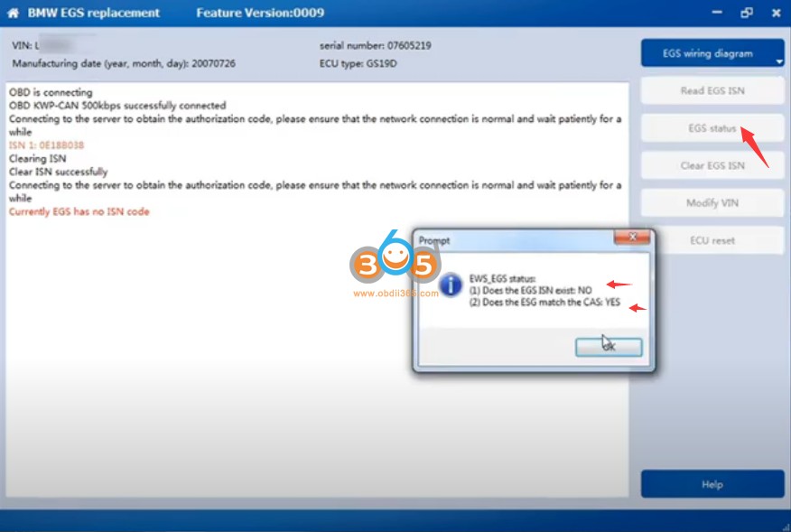Viewport: 791px width, 532px height.
Task: Select the Modify VIN button
Action: coord(712,203)
